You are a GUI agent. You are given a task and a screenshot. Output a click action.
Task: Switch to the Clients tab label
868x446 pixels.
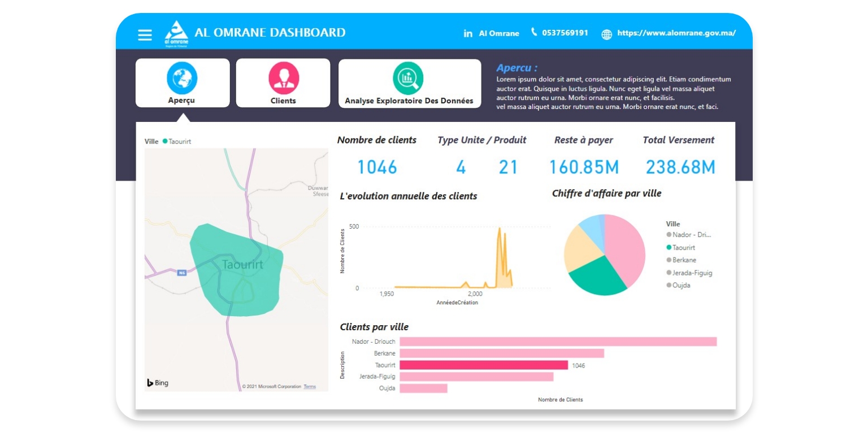pyautogui.click(x=283, y=100)
